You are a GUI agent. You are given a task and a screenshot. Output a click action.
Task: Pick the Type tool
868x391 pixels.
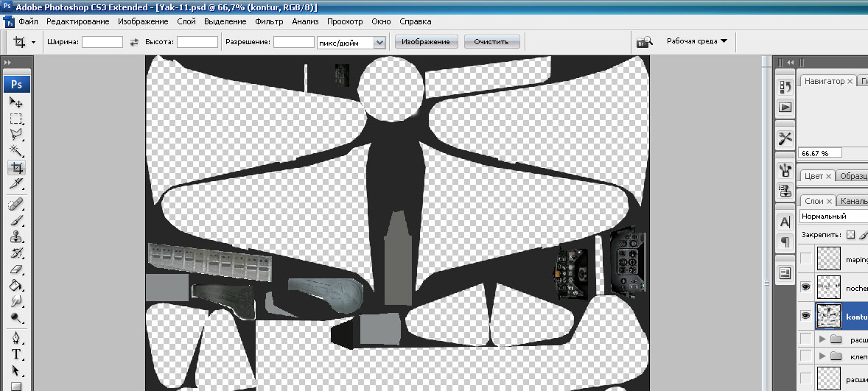(x=15, y=354)
